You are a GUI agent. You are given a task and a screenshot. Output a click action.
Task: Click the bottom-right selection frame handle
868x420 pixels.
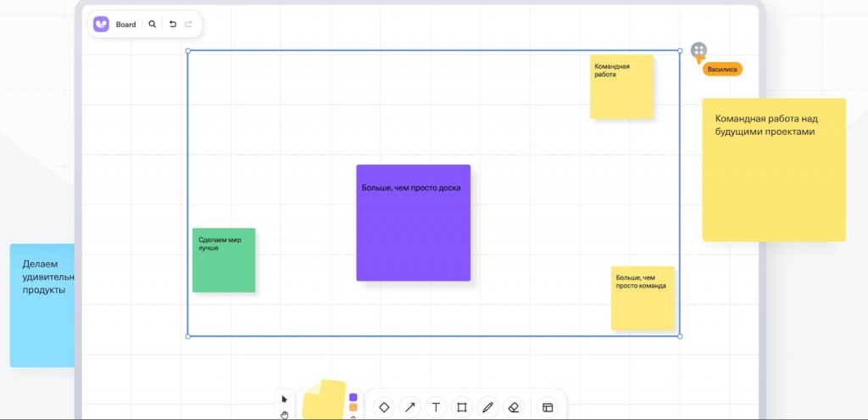[680, 336]
